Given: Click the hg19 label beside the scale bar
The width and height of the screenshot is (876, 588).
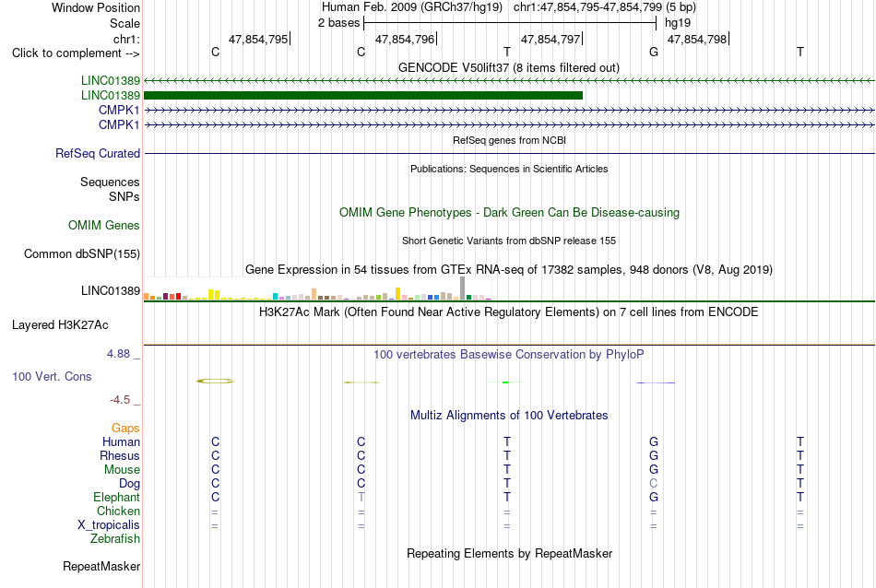Looking at the screenshot, I should point(678,23).
